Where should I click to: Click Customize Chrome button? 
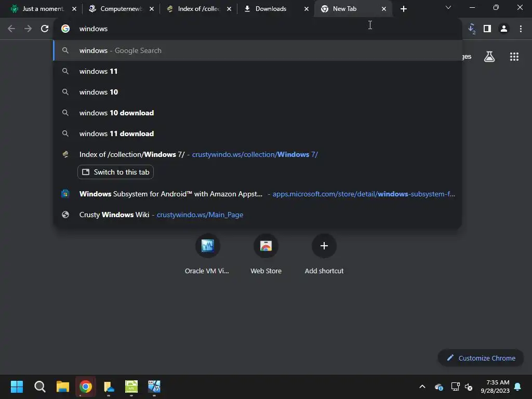pos(481,358)
